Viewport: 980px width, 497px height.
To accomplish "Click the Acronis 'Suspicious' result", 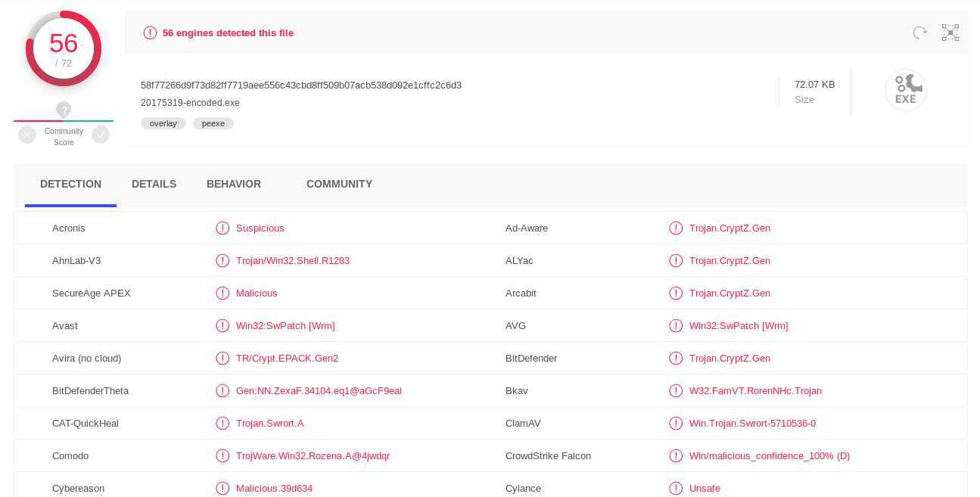I will coord(260,228).
